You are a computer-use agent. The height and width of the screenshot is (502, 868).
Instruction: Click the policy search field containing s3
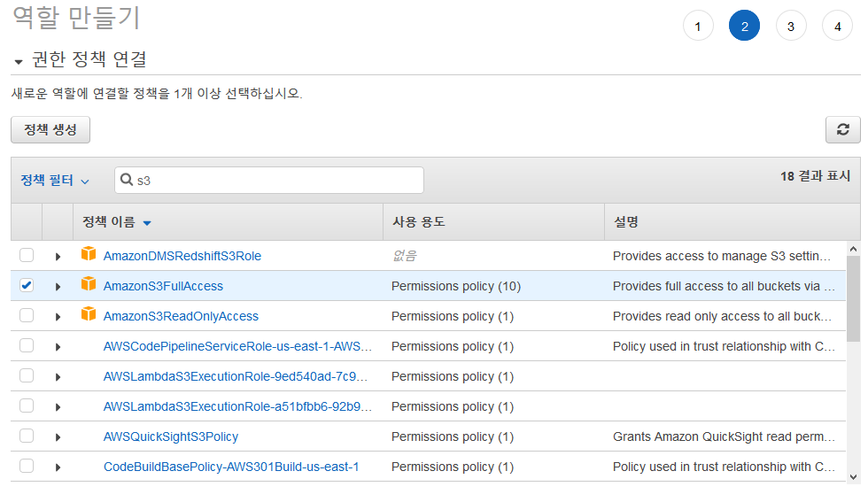269,181
